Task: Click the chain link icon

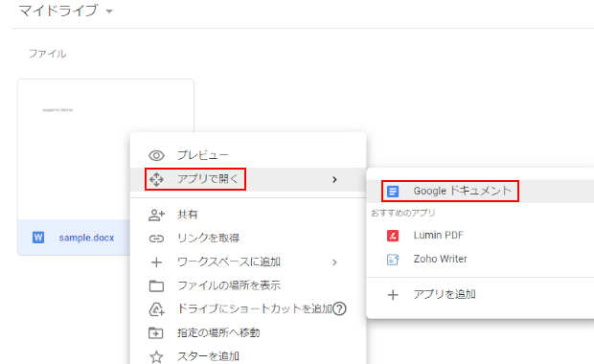Action: coord(156,239)
